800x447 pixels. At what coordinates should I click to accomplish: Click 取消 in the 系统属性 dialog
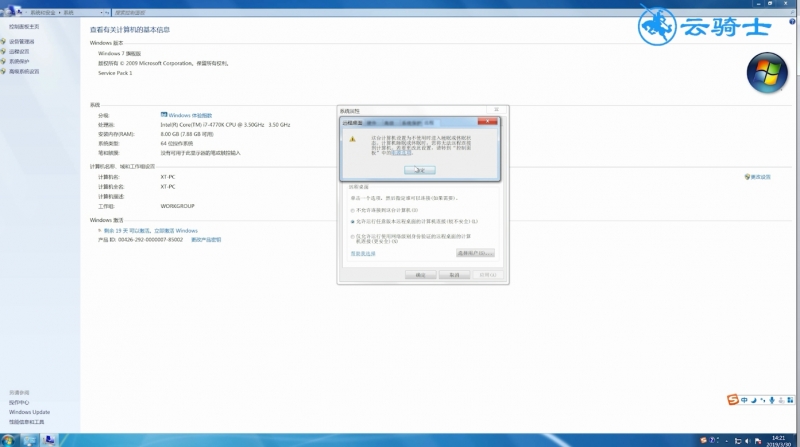[454, 275]
